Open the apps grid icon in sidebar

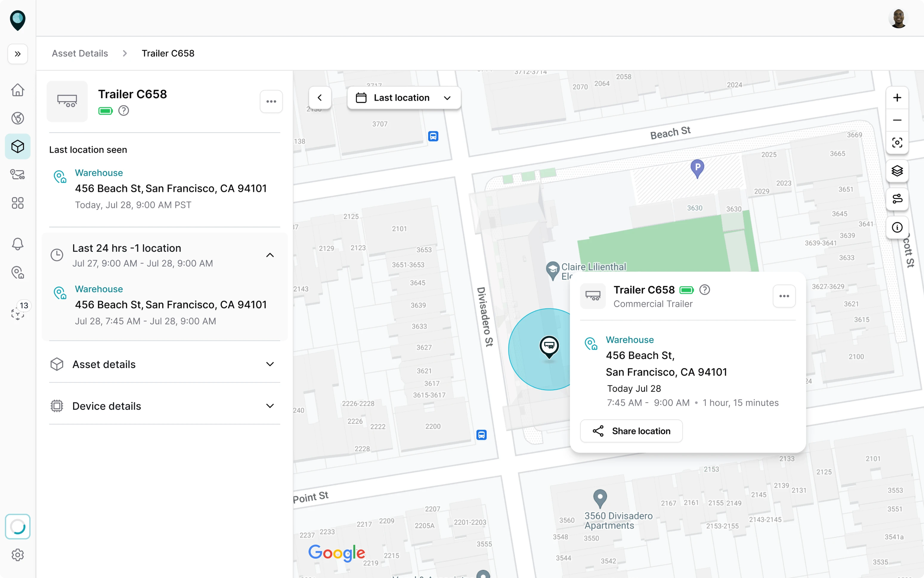pyautogui.click(x=18, y=203)
